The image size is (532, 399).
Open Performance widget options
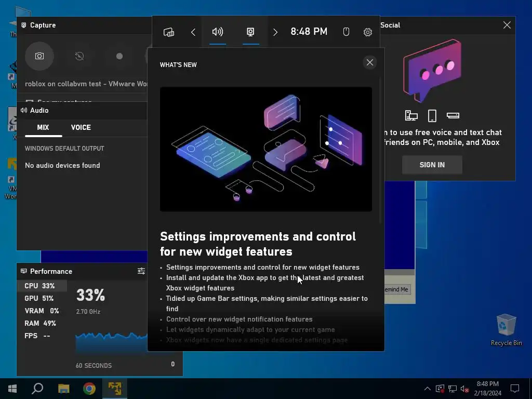point(141,271)
